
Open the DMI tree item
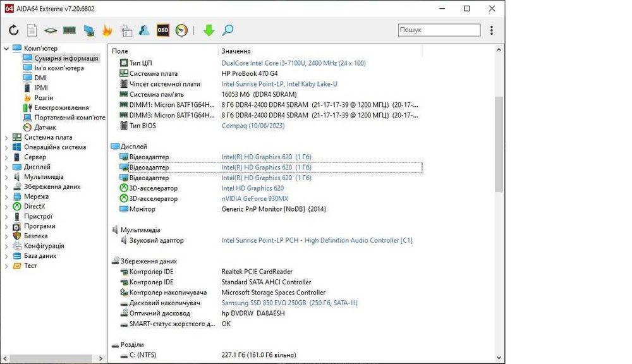[40, 78]
